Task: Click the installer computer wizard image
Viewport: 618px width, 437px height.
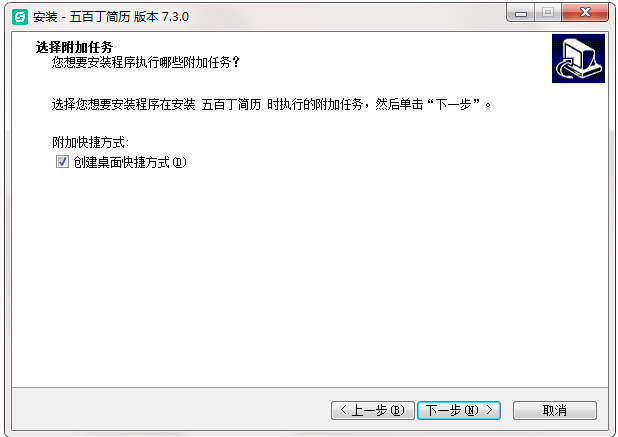Action: tap(578, 58)
